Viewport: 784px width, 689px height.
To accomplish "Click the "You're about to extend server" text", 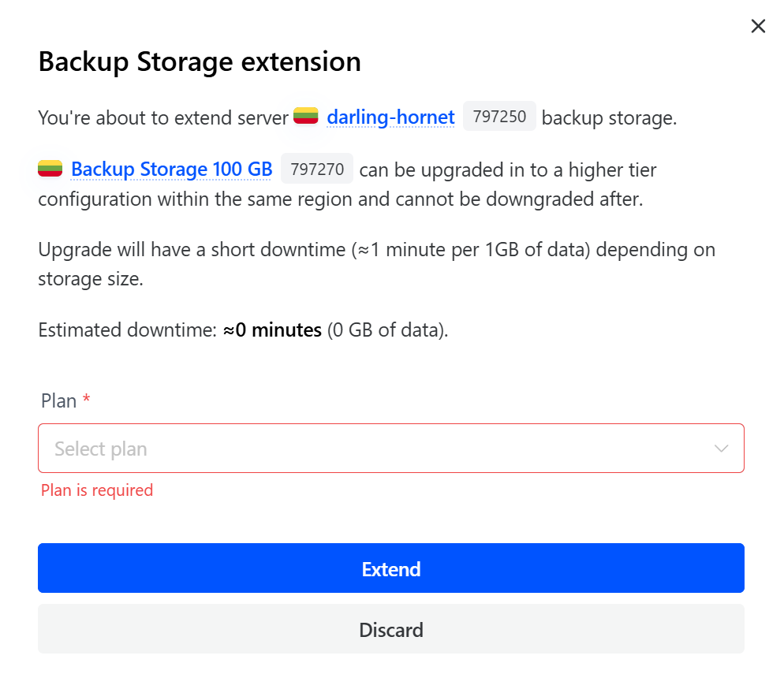I will tap(163, 118).
